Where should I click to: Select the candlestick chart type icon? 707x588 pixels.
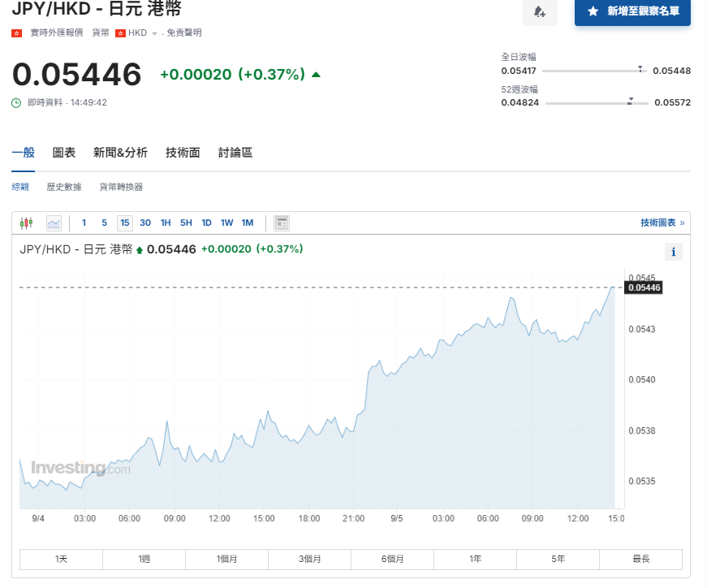[27, 222]
